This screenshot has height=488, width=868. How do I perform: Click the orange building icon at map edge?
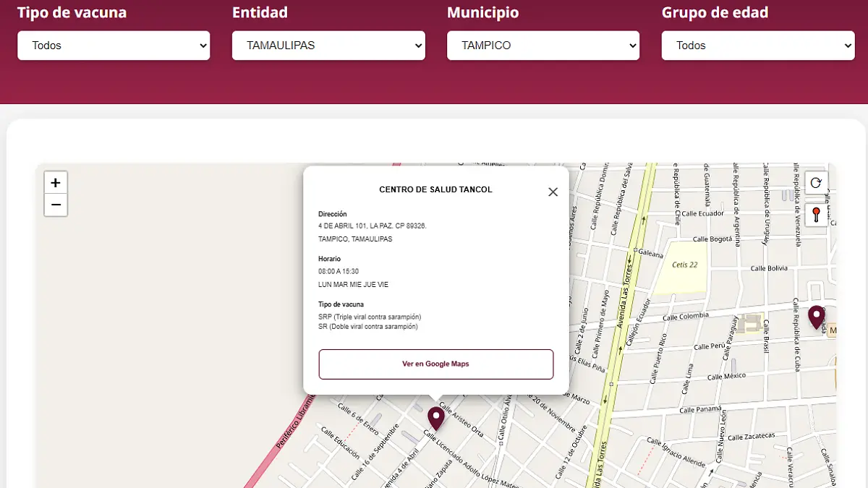coord(833,330)
